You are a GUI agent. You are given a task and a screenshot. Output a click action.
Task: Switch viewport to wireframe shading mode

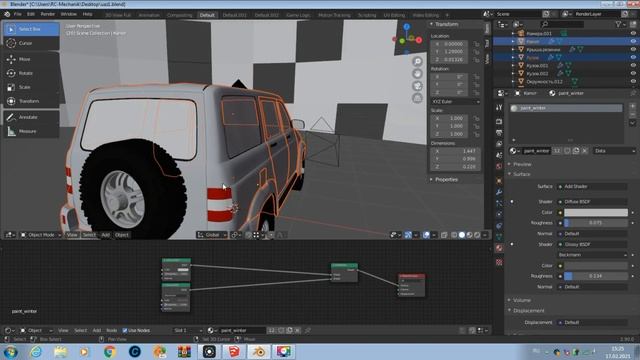454,235
